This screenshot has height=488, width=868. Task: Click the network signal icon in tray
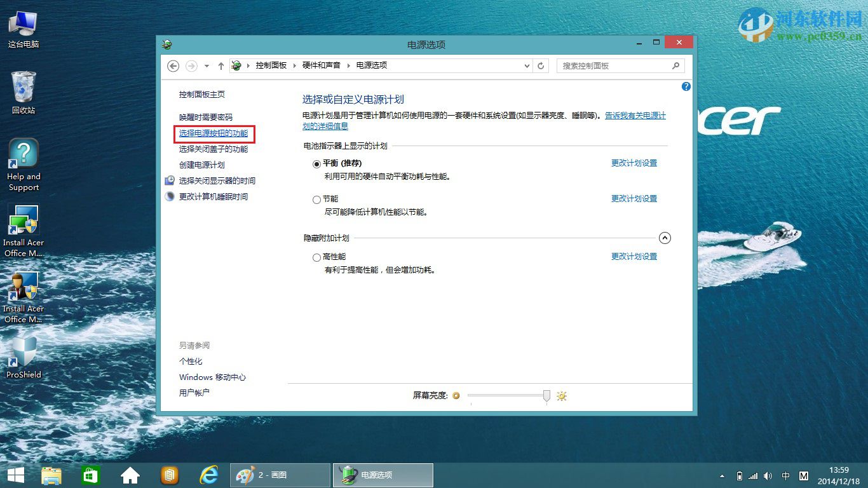[753, 475]
